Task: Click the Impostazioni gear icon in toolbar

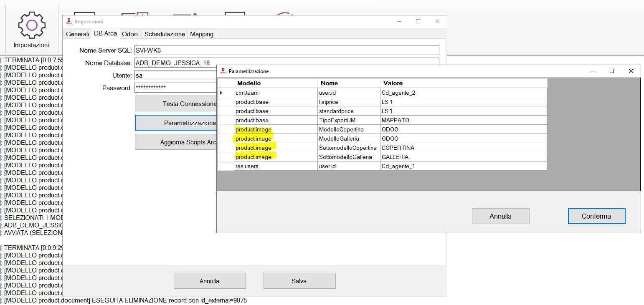Action: (x=31, y=26)
